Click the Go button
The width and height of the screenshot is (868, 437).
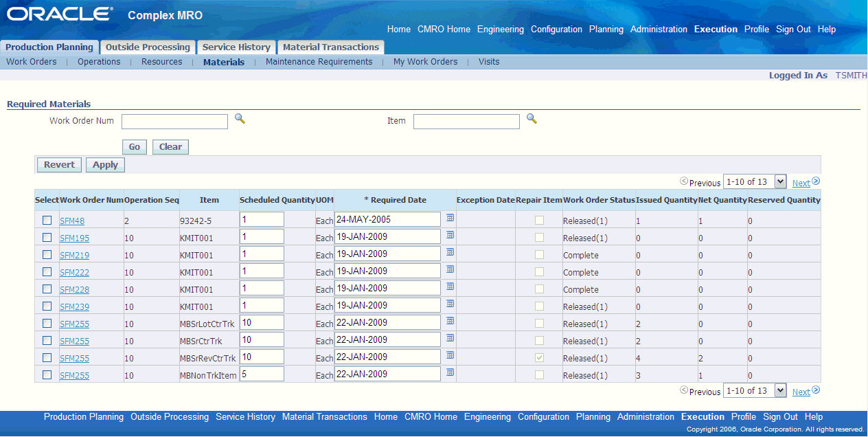tap(134, 147)
